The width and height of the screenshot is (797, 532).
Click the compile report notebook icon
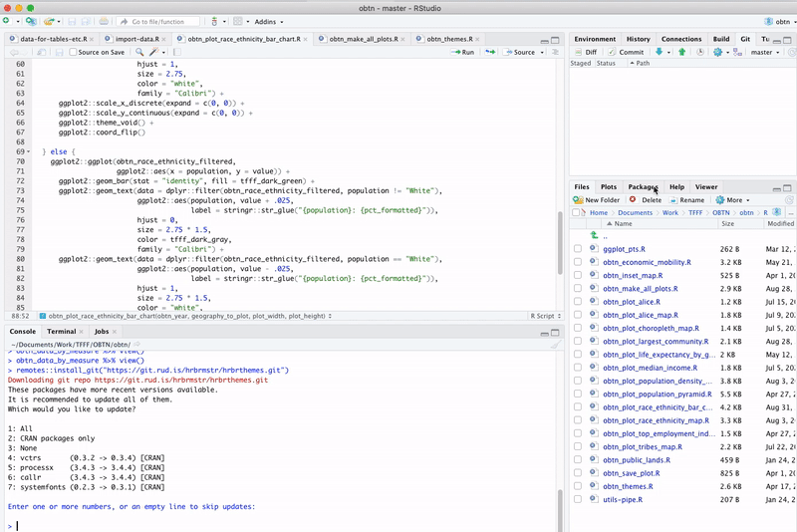tap(177, 52)
